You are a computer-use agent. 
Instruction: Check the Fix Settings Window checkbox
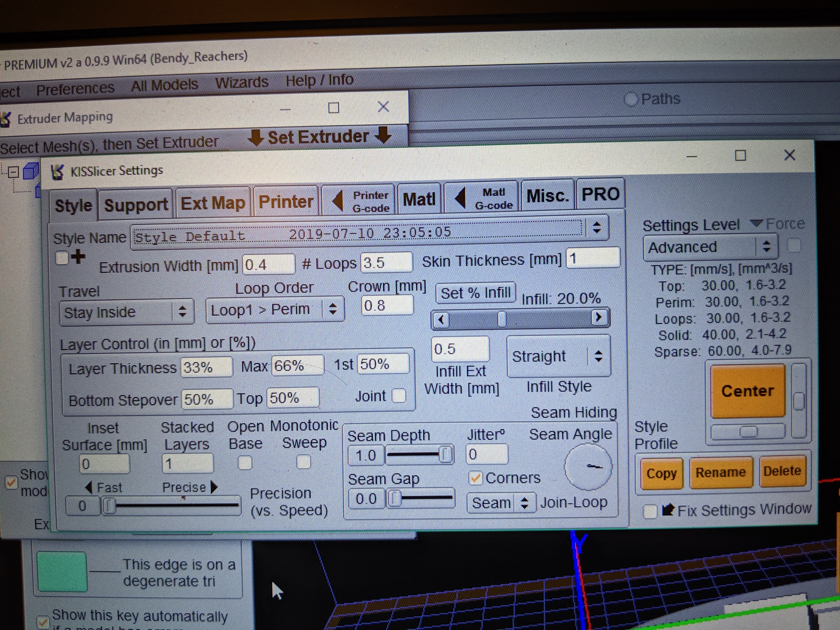point(650,511)
